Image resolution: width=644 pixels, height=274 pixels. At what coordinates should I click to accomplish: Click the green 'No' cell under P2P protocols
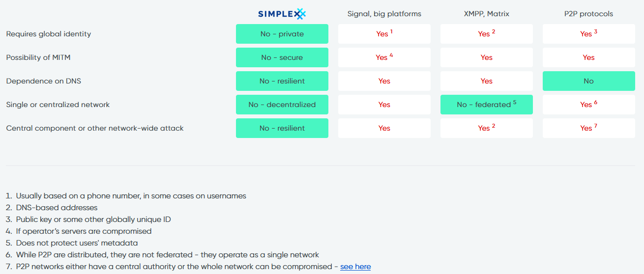pyautogui.click(x=589, y=81)
